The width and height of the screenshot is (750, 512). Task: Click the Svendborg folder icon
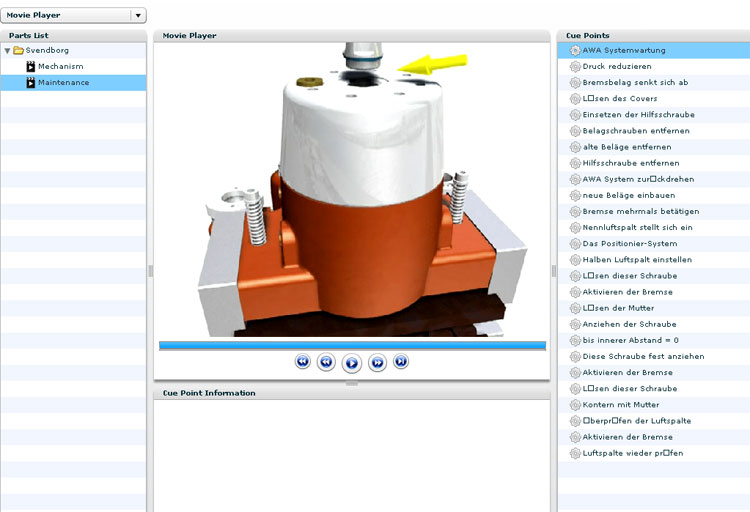click(18, 50)
